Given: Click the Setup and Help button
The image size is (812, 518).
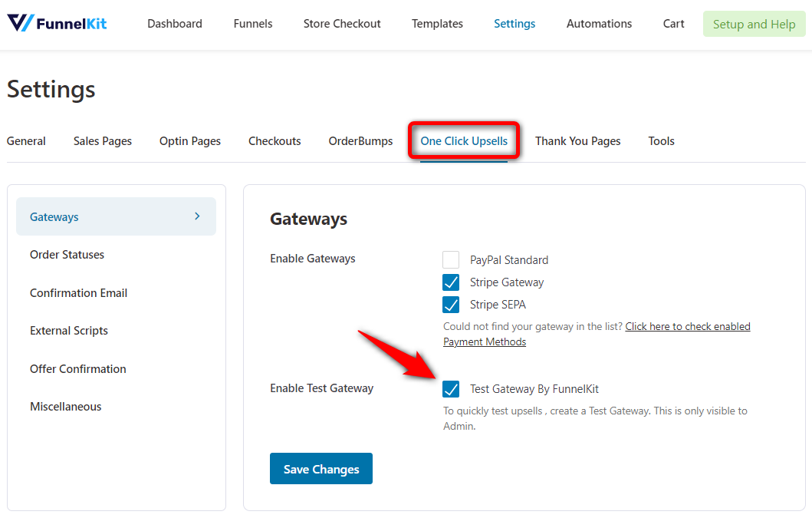Looking at the screenshot, I should (754, 25).
